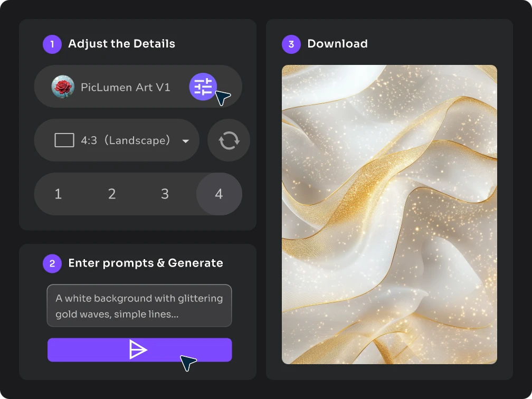This screenshot has width=532, height=399.
Task: Click the landscape rectangle icon
Action: tap(64, 140)
